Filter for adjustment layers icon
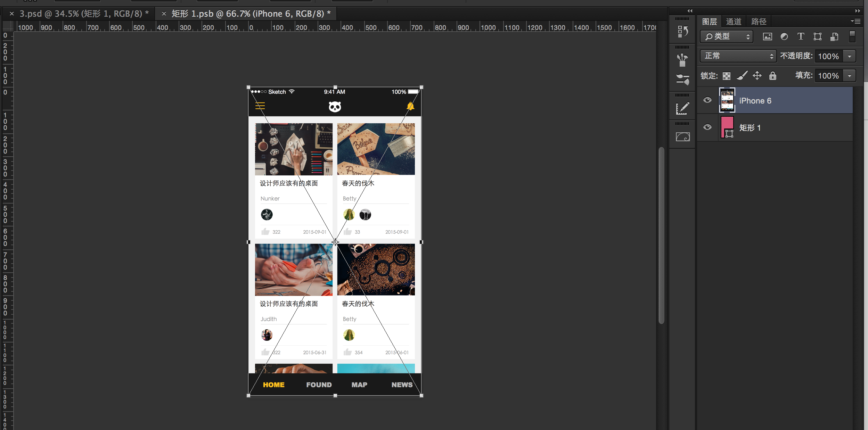This screenshot has height=430, width=868. click(x=784, y=36)
